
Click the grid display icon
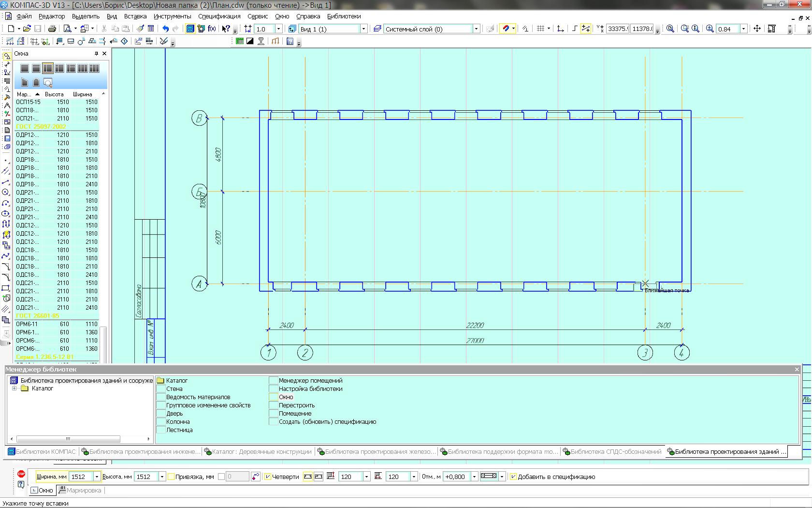[541, 29]
